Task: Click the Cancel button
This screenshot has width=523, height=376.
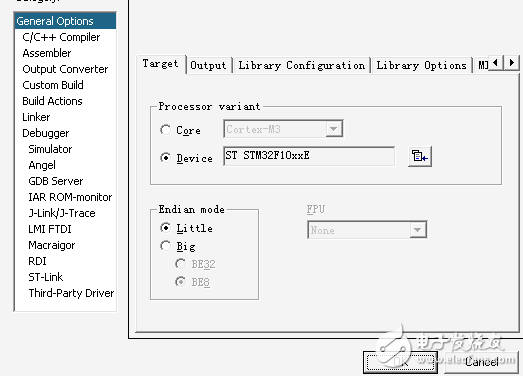Action: pyautogui.click(x=482, y=362)
